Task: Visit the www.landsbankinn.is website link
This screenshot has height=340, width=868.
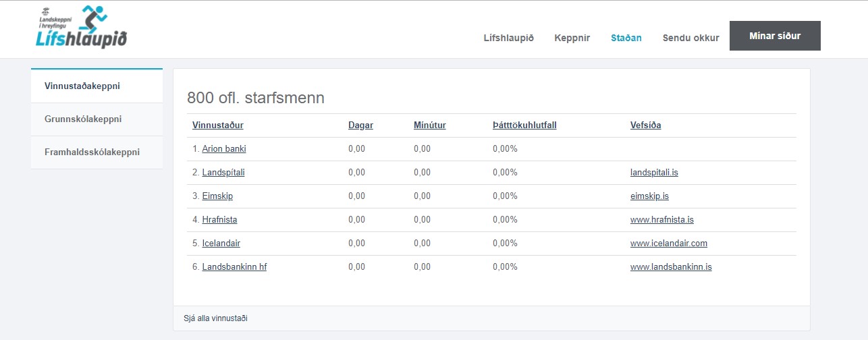Action: 671,266
